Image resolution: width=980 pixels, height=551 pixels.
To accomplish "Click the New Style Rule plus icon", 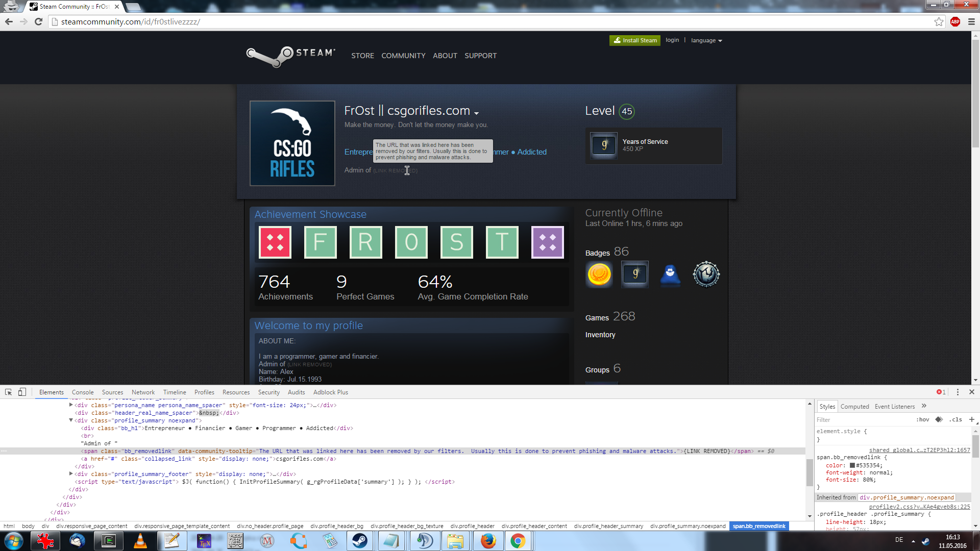I will click(971, 419).
